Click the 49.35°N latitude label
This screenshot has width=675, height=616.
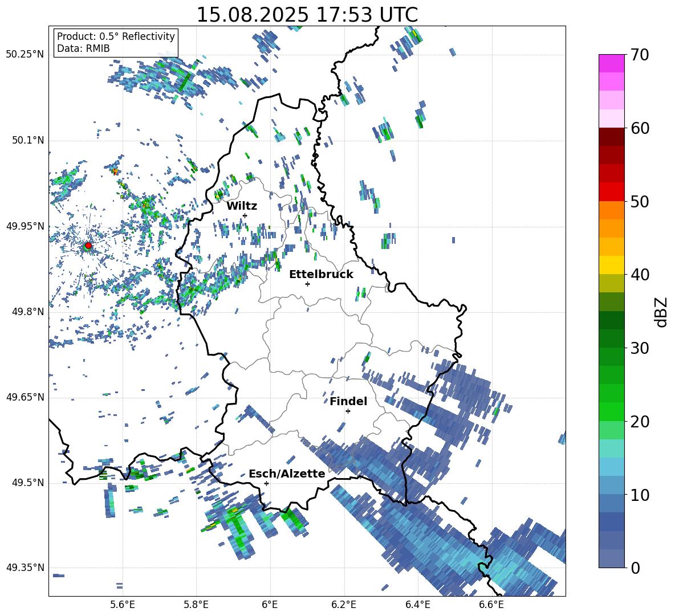coord(25,568)
